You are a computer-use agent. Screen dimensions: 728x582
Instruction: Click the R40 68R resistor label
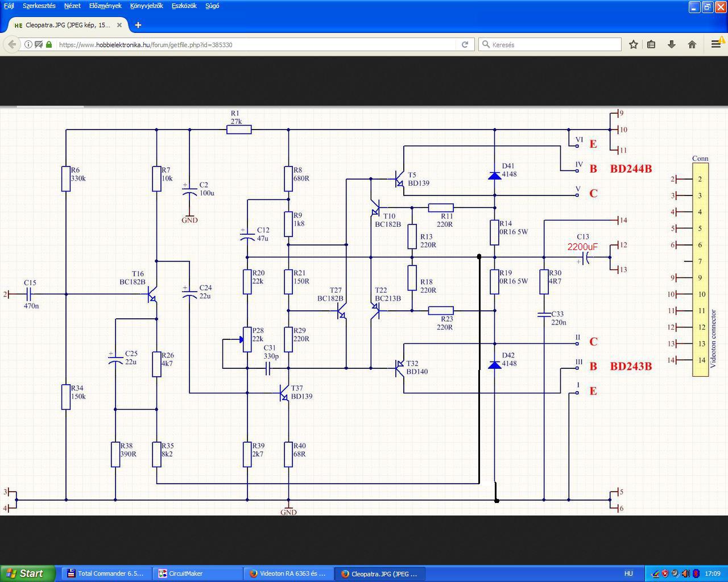click(x=299, y=450)
